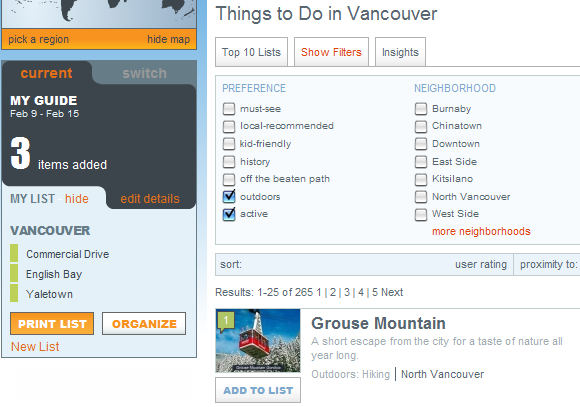Image resolution: width=580 pixels, height=407 pixels.
Task: Open the Top 10 Lists tab
Action: click(251, 52)
